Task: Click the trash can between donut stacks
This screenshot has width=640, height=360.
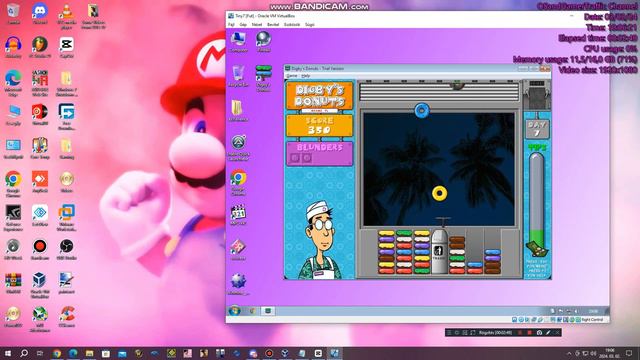Action: (x=439, y=251)
